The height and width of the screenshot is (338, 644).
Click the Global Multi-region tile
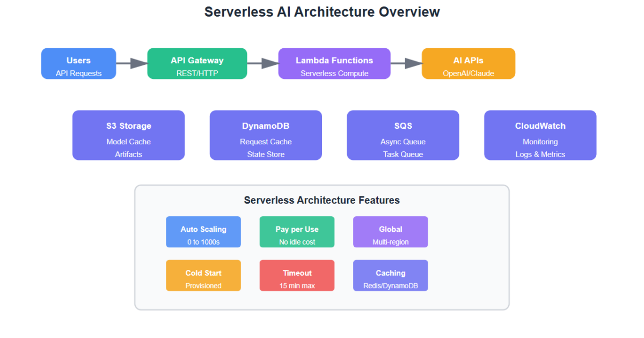point(390,232)
